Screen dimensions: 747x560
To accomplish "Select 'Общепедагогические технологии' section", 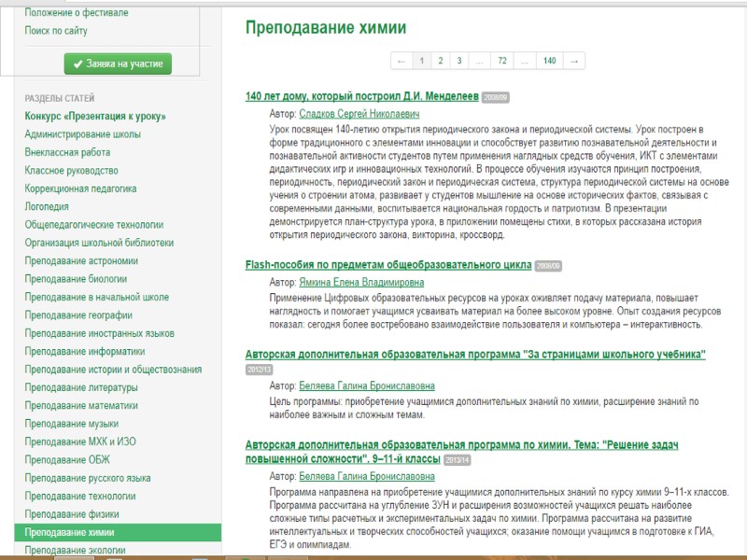I will tap(94, 225).
